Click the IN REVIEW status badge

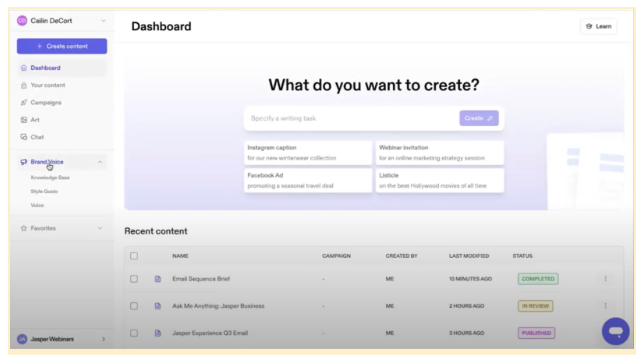(x=536, y=306)
